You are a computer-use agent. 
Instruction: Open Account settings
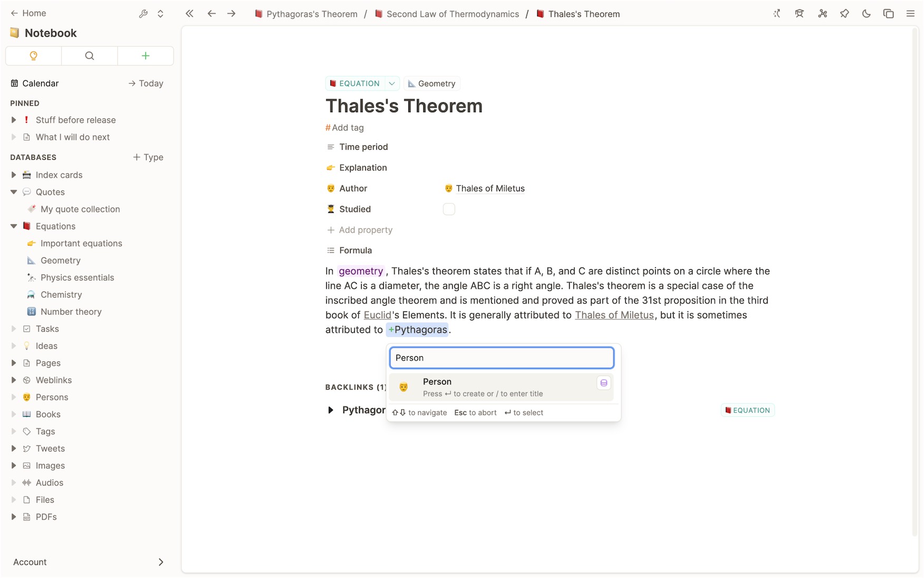click(x=88, y=562)
